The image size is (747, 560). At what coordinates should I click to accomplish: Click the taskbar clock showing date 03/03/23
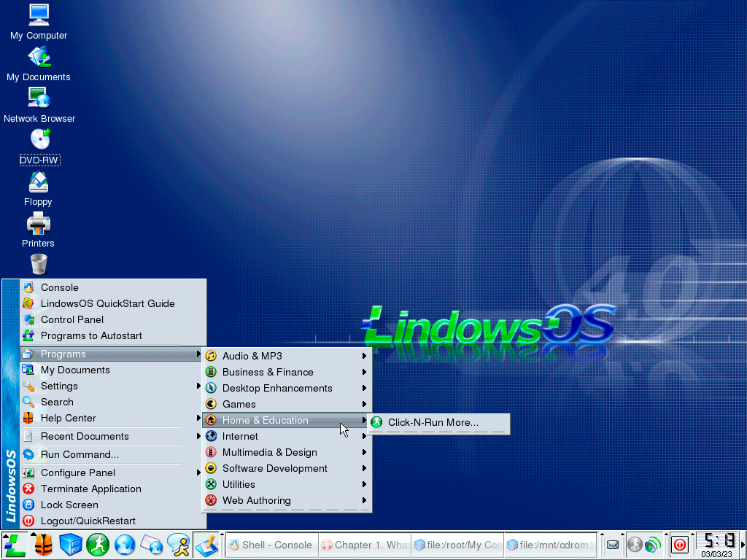[718, 545]
